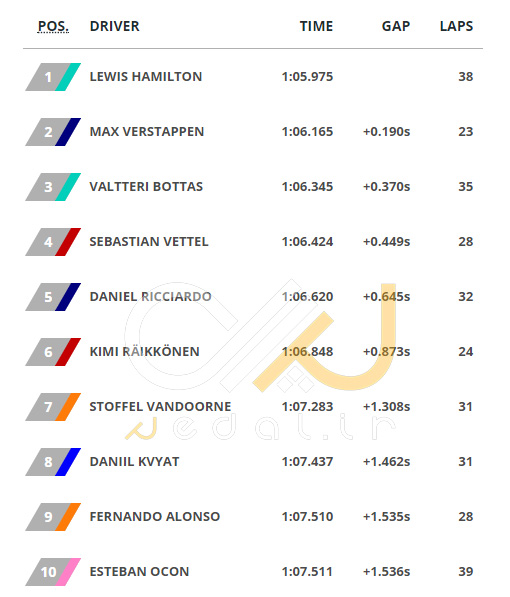Click the position 3 teal badge
Viewport: 510px width, 597px height.
click(x=53, y=187)
